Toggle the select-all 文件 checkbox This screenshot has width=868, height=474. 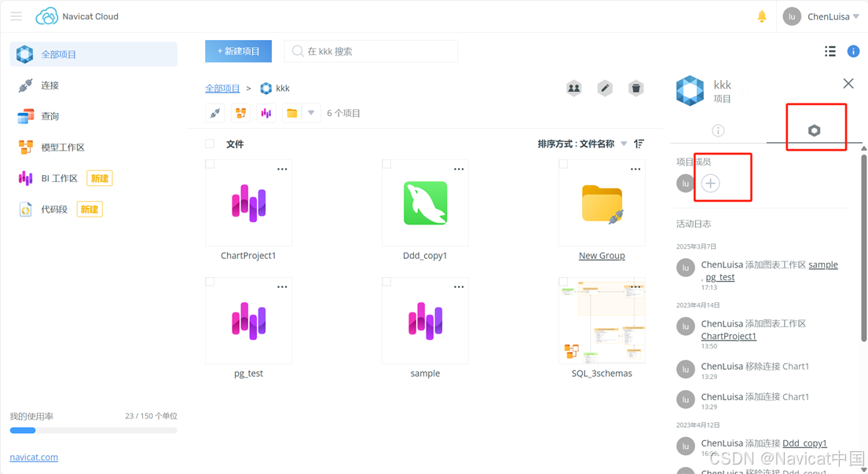[x=210, y=144]
